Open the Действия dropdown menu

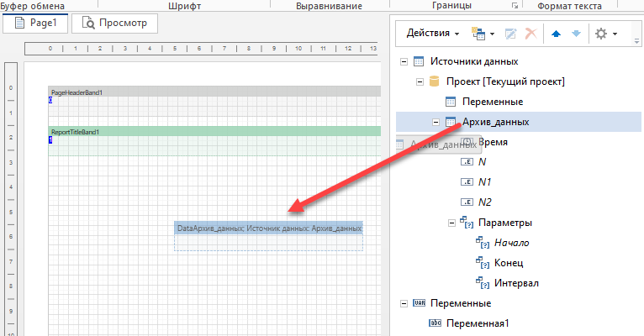tap(432, 34)
